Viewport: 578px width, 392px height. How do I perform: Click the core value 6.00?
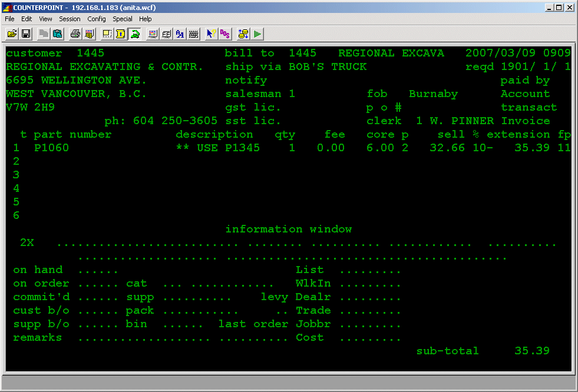click(380, 148)
